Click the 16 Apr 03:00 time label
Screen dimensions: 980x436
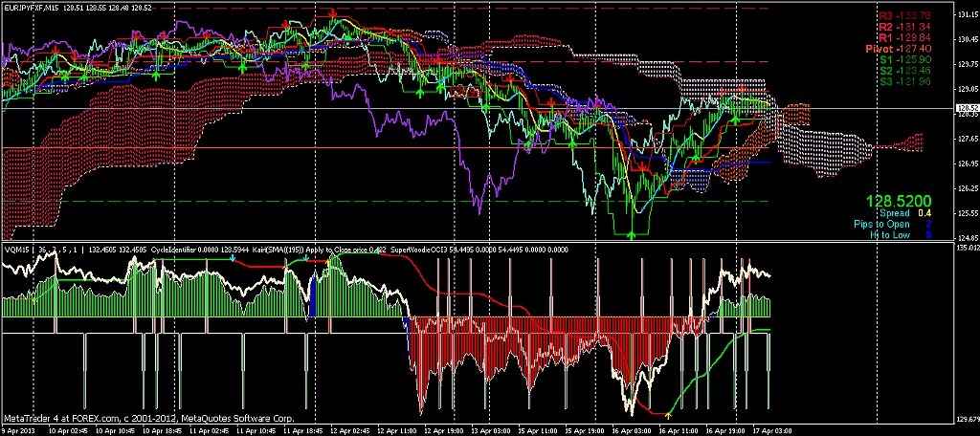click(632, 430)
